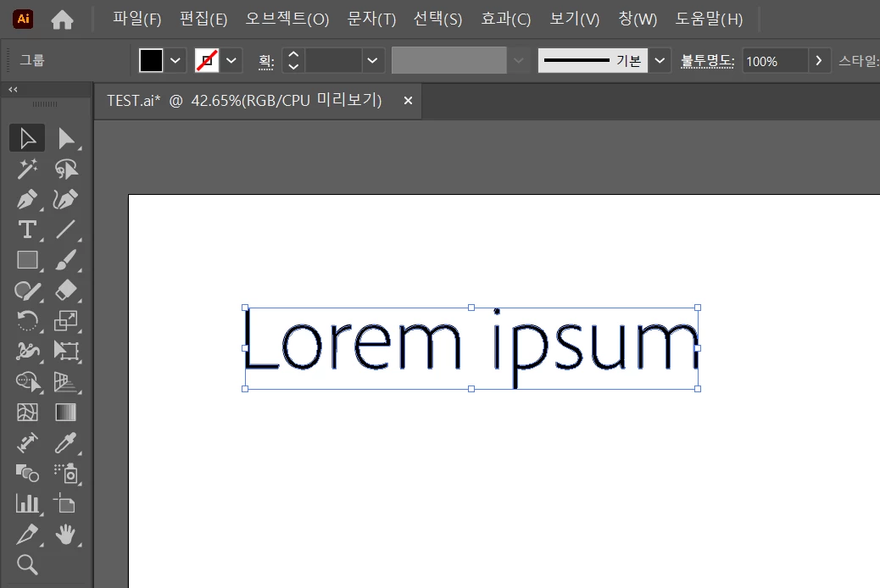
Task: Select the Hand tool
Action: point(65,534)
